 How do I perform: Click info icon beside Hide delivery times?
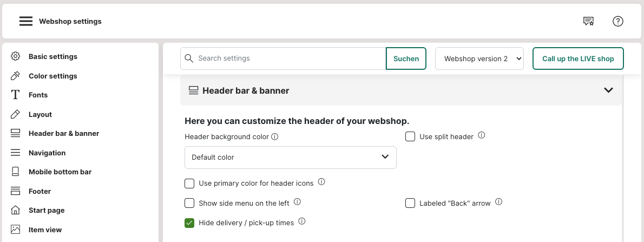point(302,221)
